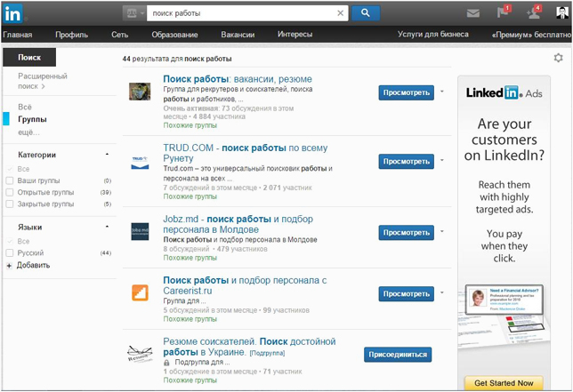Click Get Started Now ad button
573x392 pixels.
[504, 383]
